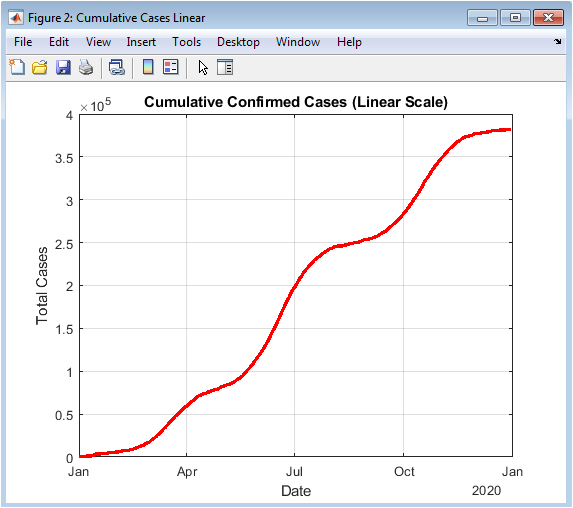Insert a colorbar using the toolbar icon

point(148,67)
